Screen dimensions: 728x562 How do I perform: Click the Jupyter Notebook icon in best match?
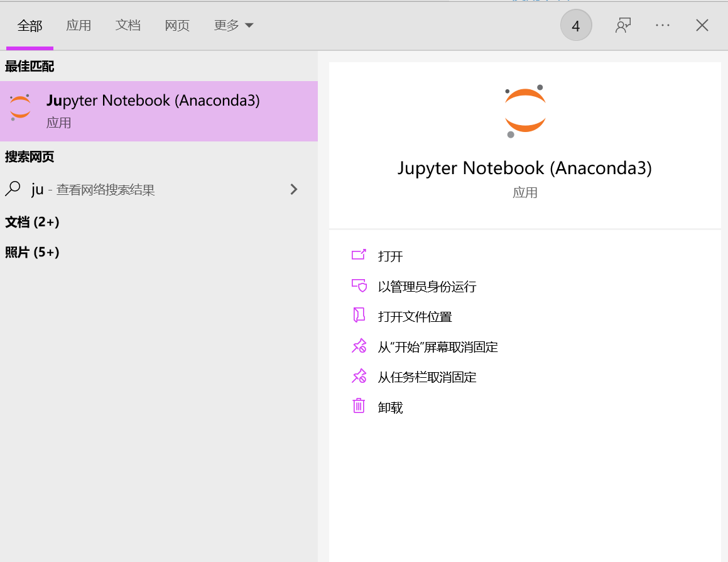[x=19, y=107]
